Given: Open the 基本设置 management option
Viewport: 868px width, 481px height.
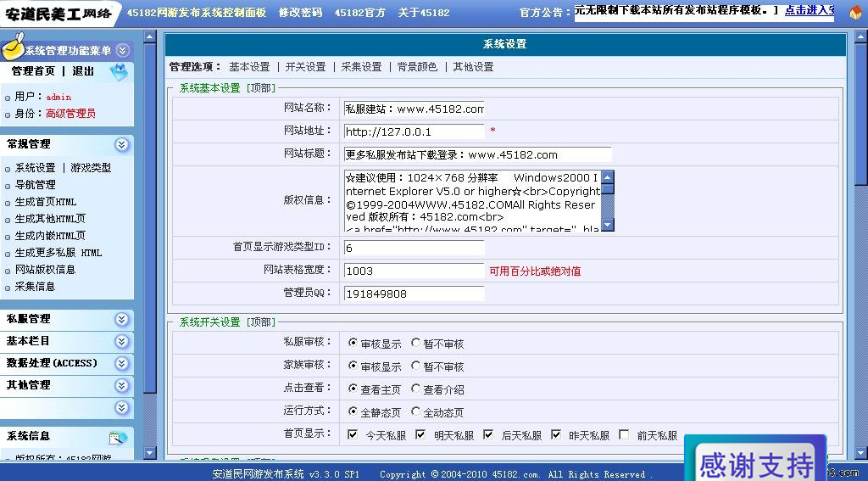Looking at the screenshot, I should 249,67.
